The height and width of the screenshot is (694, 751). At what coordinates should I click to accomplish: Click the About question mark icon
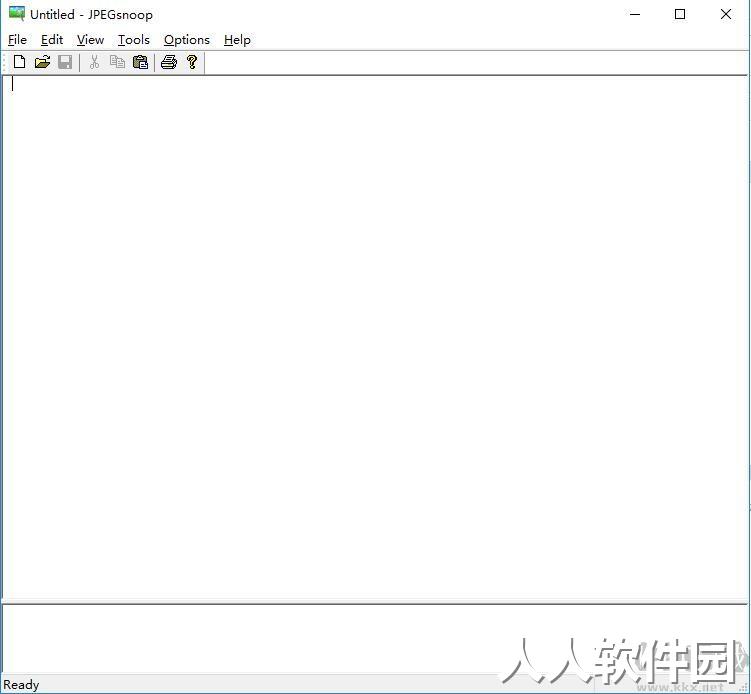[x=192, y=62]
